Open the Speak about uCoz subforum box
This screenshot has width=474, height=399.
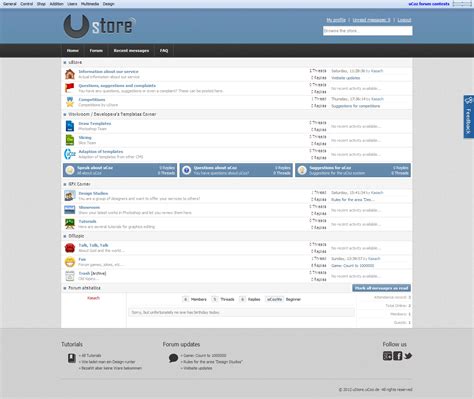click(120, 170)
